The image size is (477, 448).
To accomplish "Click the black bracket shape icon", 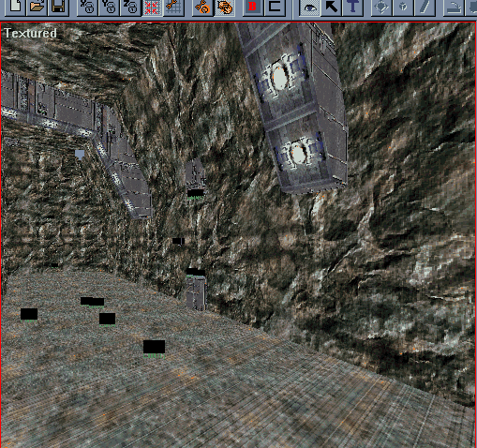I will [275, 7].
